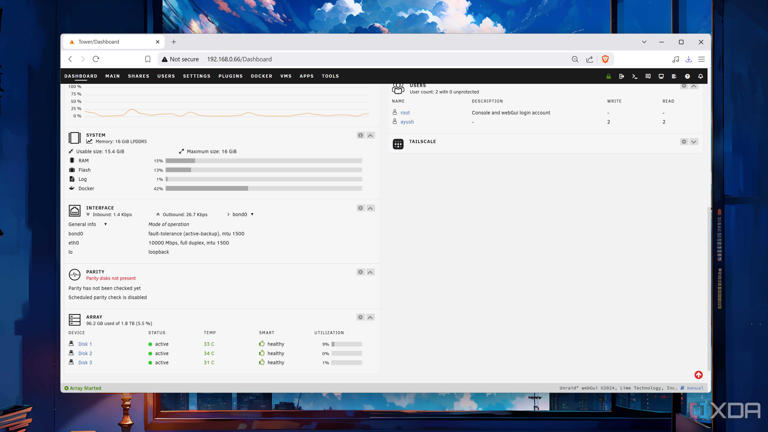Image resolution: width=768 pixels, height=432 pixels.
Task: Go to the Shares menu tab
Action: [x=138, y=76]
